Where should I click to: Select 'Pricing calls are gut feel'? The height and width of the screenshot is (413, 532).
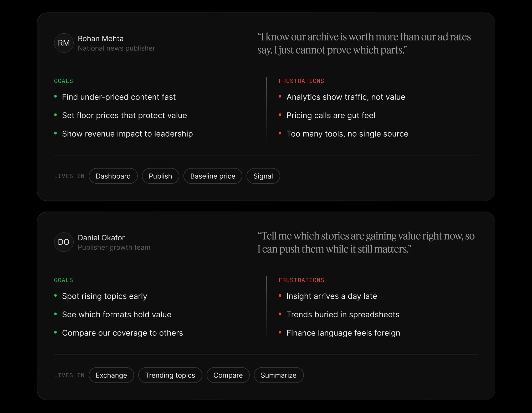pyautogui.click(x=331, y=115)
